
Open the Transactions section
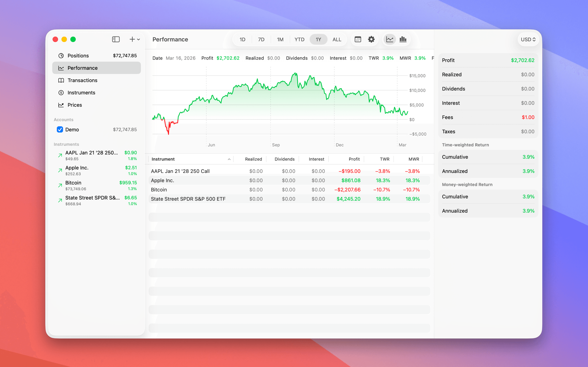(82, 80)
